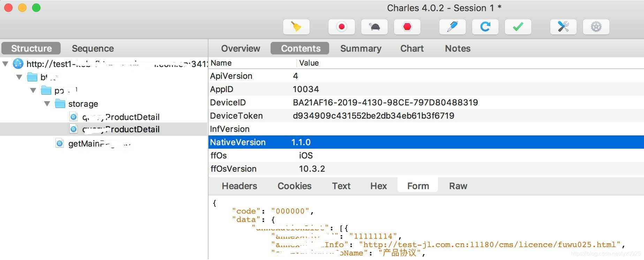Image resolution: width=644 pixels, height=260 pixels.
Task: Click the getMain request icon
Action: point(60,143)
